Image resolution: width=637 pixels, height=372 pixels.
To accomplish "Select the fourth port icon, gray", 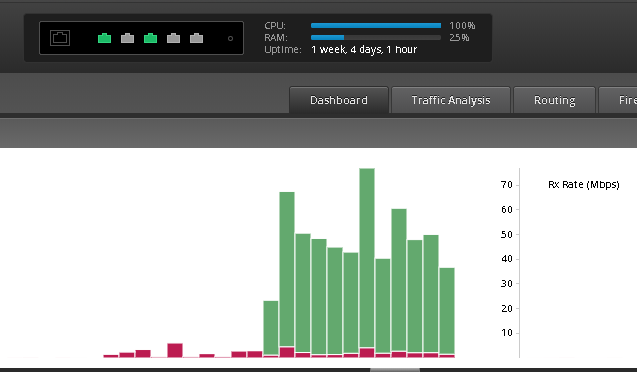I will [173, 38].
